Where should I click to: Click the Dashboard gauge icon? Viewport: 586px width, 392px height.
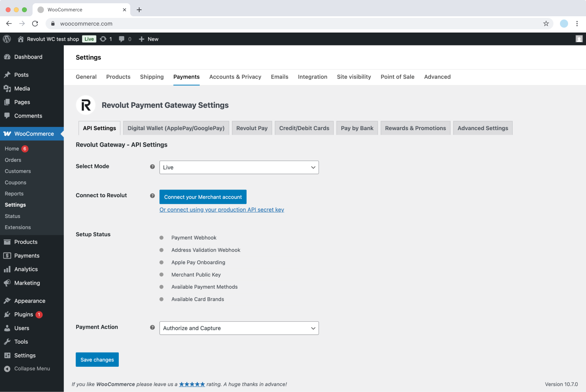pos(7,57)
